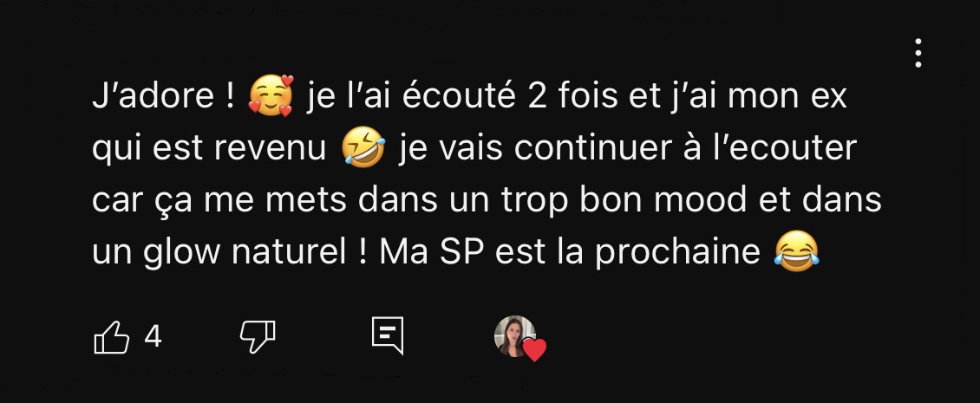Click the phrase 'je vais continuer à l'ecouter'
The height and width of the screenshot is (403, 980).
(628, 149)
